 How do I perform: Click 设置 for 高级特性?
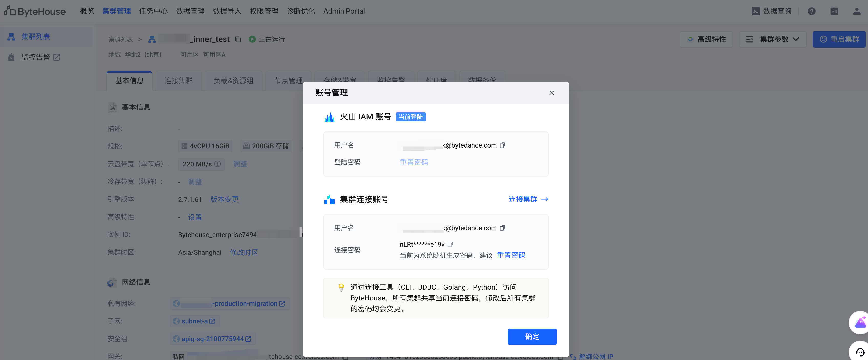click(x=195, y=217)
